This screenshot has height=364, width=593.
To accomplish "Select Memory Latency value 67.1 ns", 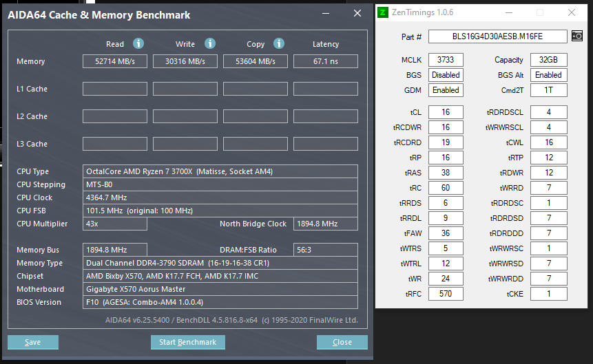I will click(326, 61).
